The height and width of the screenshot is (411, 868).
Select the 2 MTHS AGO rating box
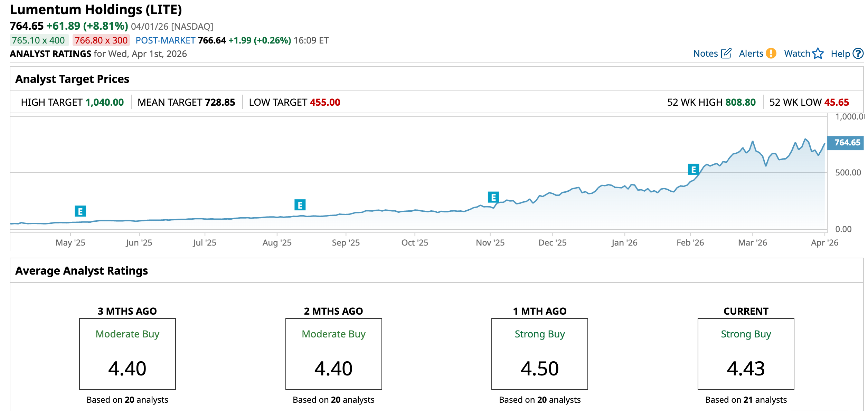(x=333, y=354)
